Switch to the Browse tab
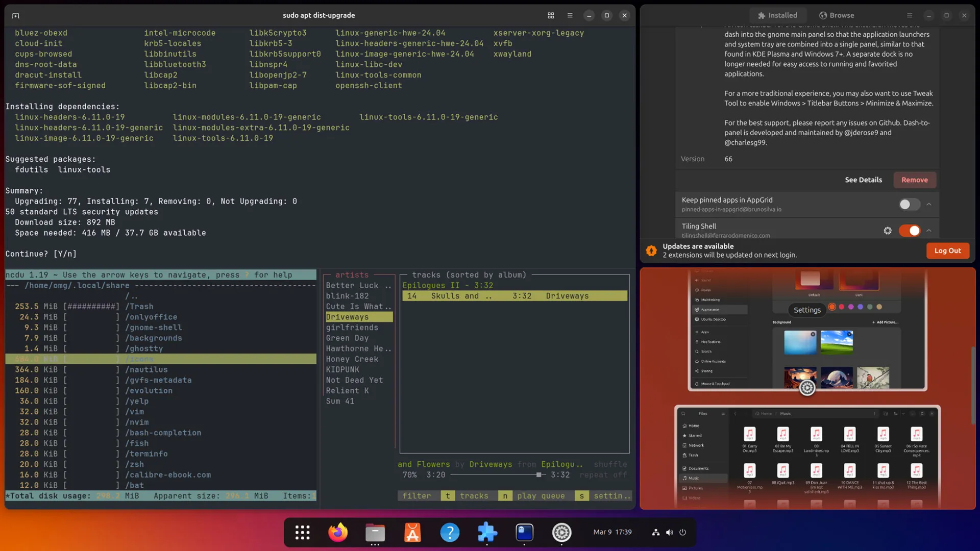Image resolution: width=980 pixels, height=551 pixels. 837,15
